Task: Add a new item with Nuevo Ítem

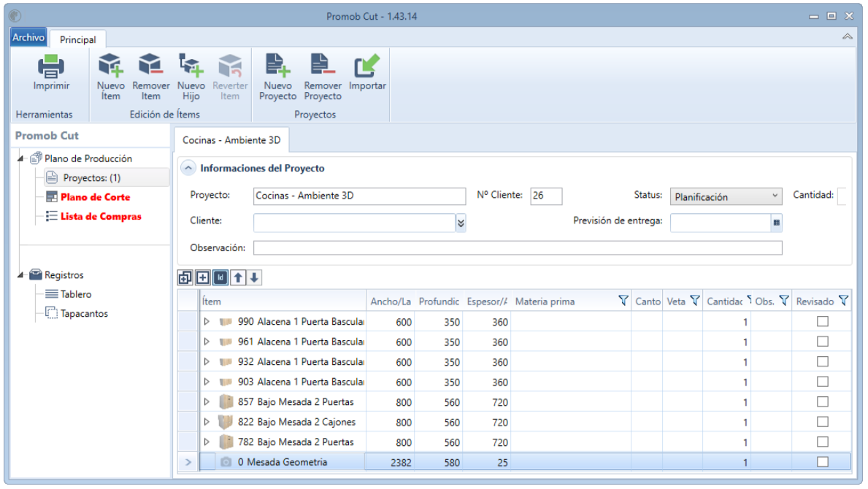Action: [111, 77]
